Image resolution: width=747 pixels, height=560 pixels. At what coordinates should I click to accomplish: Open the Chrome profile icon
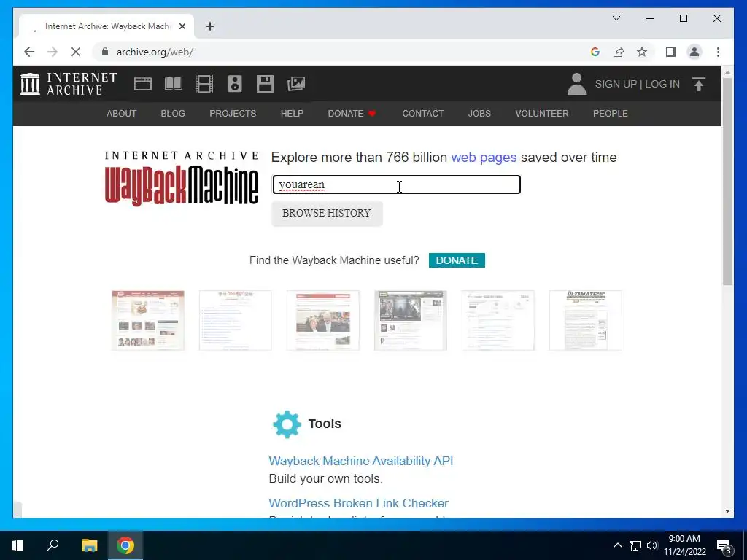(694, 52)
